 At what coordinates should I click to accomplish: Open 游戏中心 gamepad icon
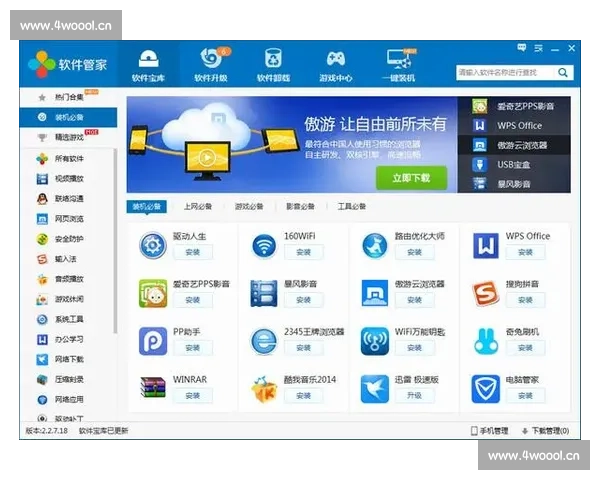335,58
